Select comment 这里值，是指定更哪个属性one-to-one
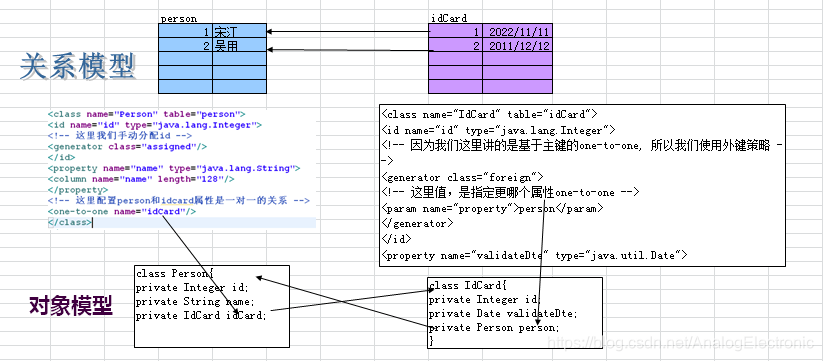 (x=510, y=193)
